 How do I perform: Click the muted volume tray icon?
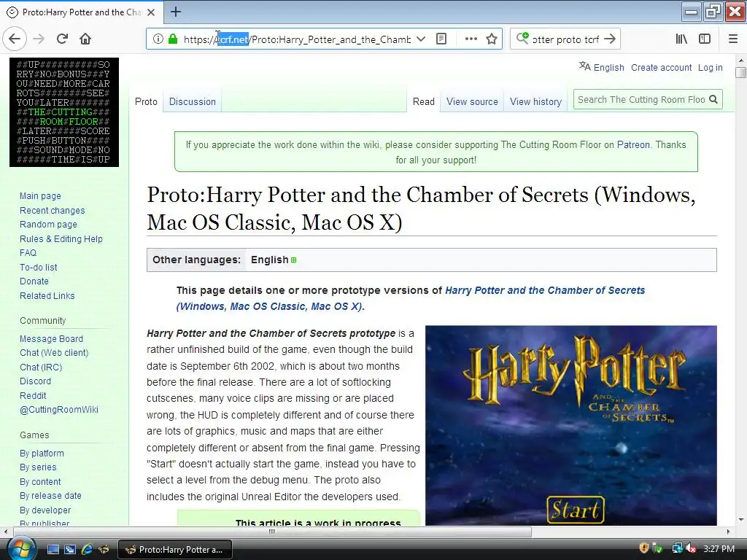[691, 548]
